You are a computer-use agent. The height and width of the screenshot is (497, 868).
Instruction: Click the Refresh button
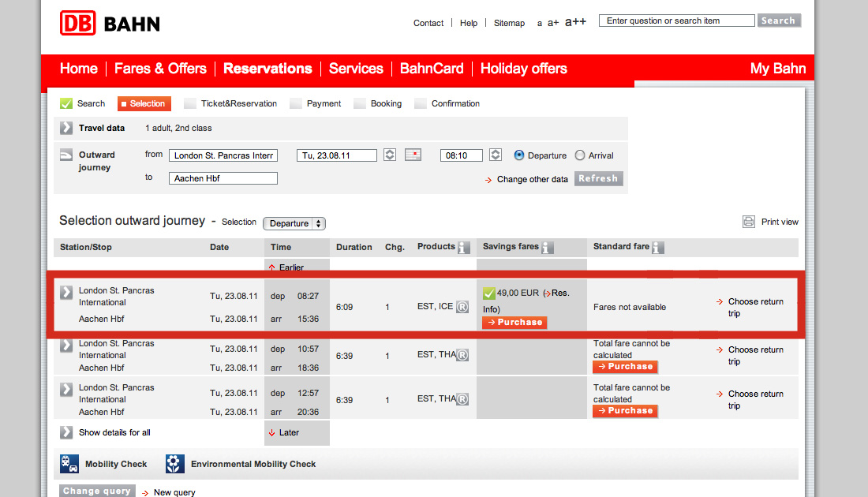(x=598, y=179)
